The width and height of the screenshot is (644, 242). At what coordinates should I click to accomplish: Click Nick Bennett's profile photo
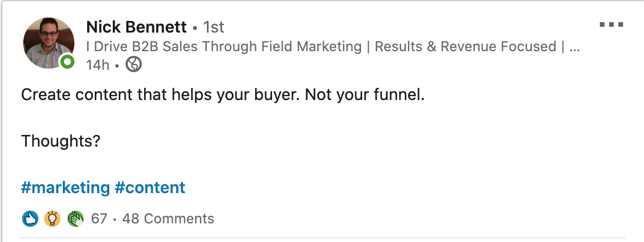pos(48,42)
